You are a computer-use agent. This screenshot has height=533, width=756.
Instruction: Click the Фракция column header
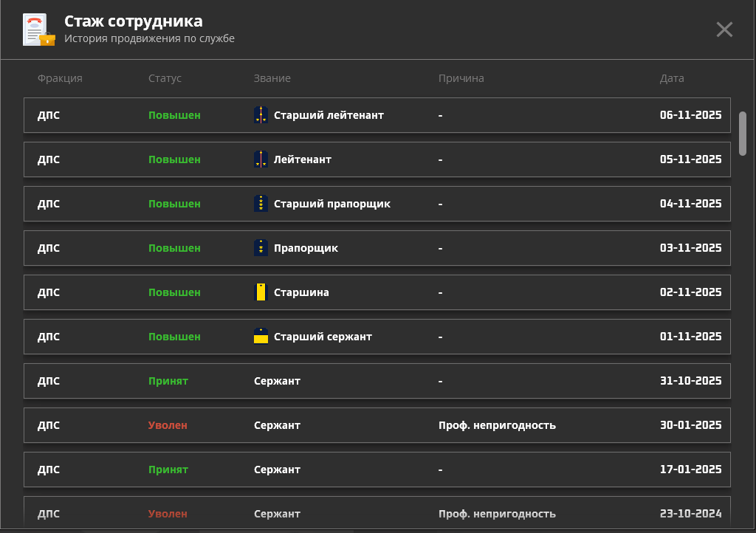[x=60, y=78]
